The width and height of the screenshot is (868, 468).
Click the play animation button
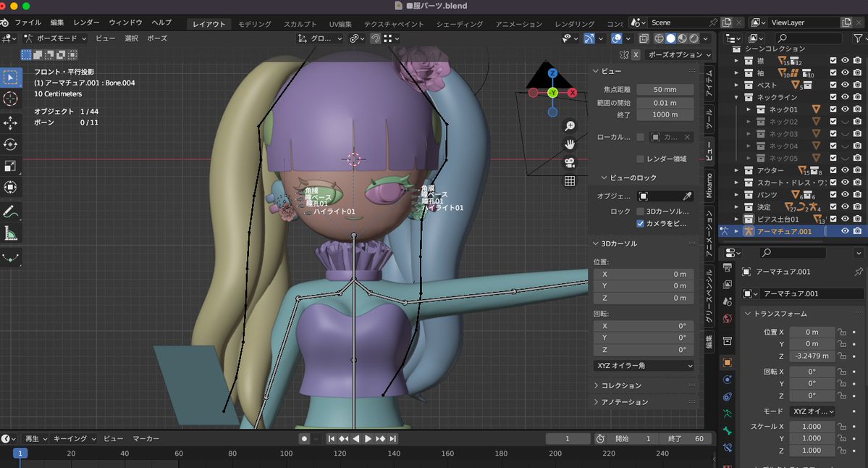[x=368, y=438]
